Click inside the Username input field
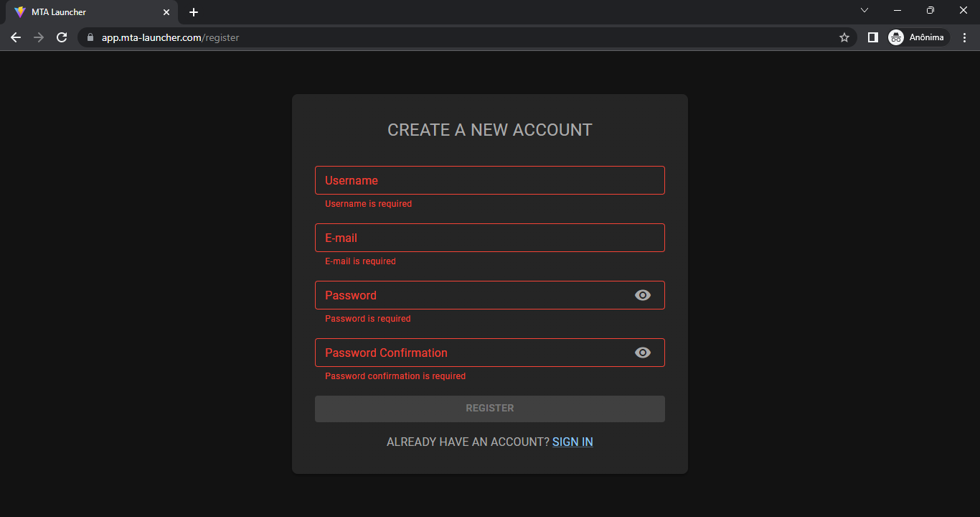Screen dimensions: 980x517 490,180
